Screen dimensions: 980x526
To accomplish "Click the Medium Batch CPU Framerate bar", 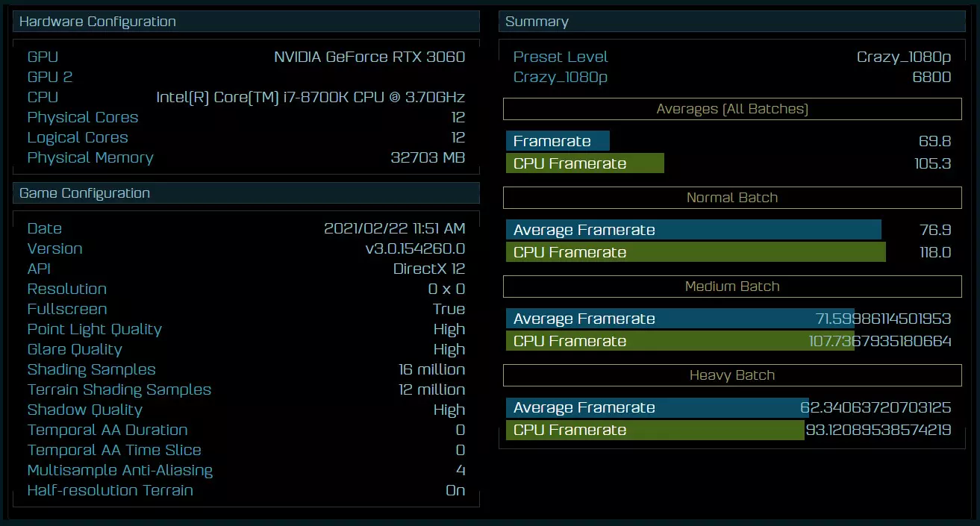I will 680,341.
